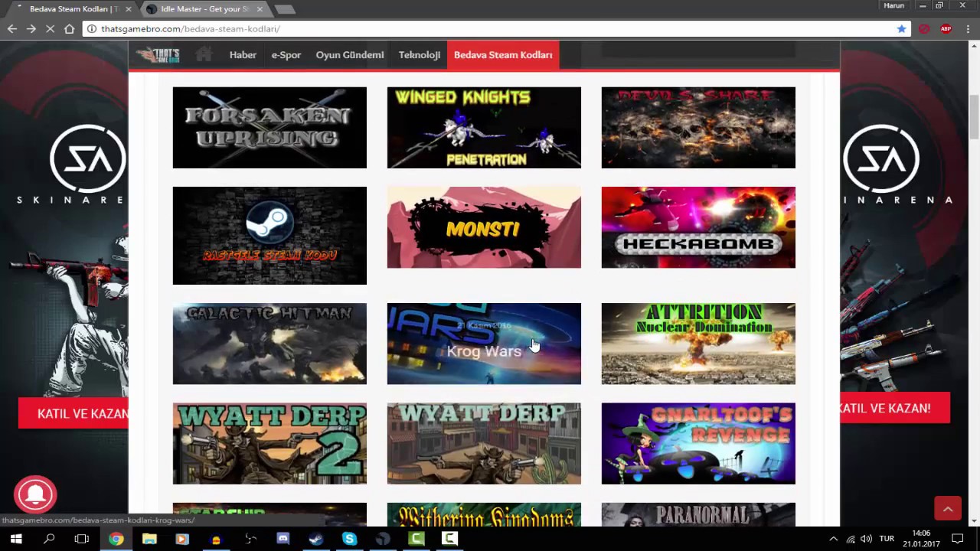Open the Winged Knights Penetration thumbnail
980x551 pixels.
pos(484,128)
